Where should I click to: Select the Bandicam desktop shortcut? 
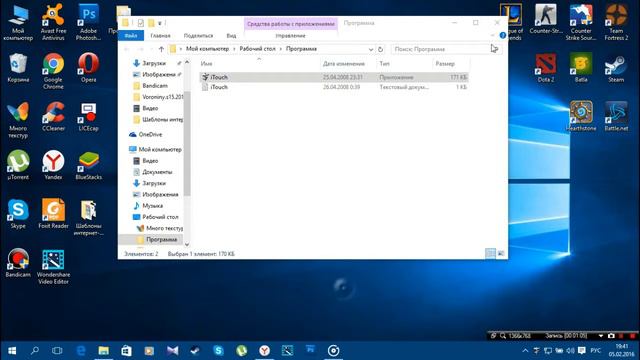point(18,262)
